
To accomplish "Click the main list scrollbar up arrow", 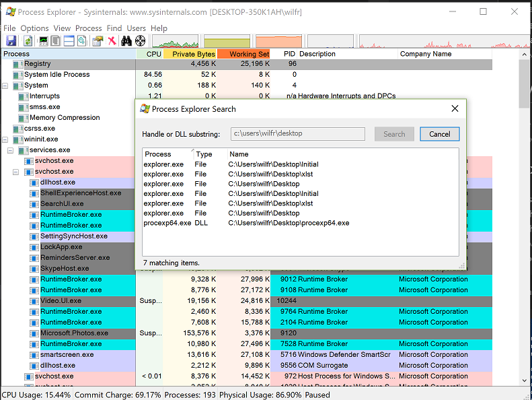I will coord(524,54).
